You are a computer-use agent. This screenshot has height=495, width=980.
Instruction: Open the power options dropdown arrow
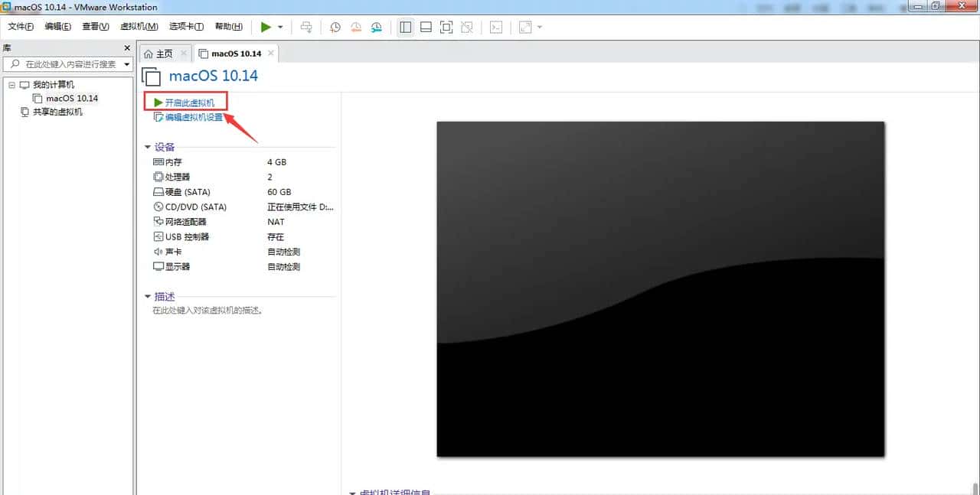pyautogui.click(x=279, y=27)
